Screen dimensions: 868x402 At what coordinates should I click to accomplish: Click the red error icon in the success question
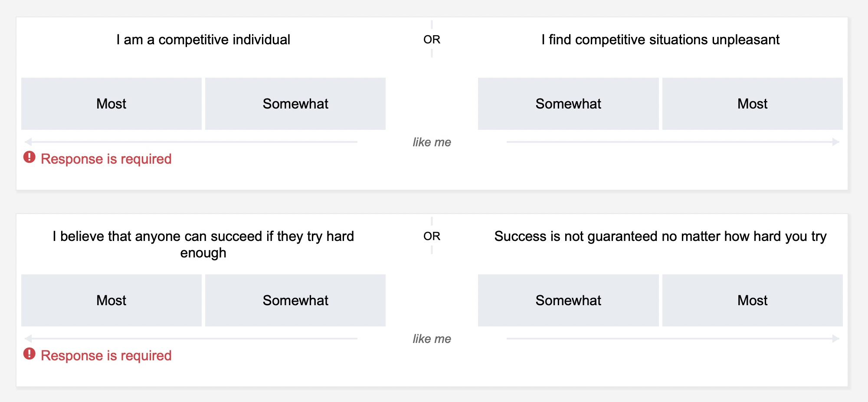tap(29, 354)
